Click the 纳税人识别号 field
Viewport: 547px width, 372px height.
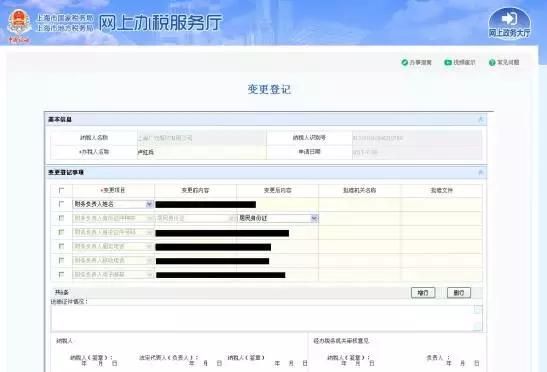417,138
